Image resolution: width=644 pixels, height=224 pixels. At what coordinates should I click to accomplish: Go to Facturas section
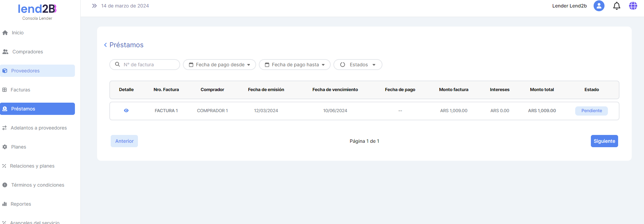coord(20,90)
